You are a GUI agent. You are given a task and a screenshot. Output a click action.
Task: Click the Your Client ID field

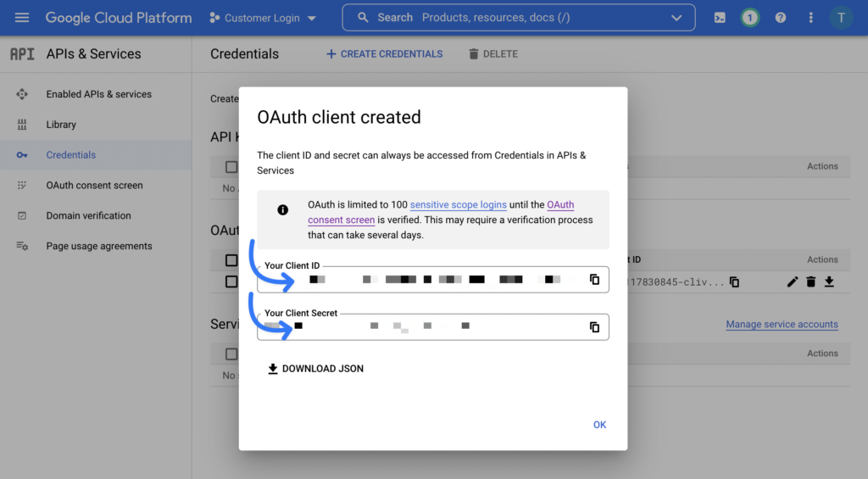tap(433, 280)
